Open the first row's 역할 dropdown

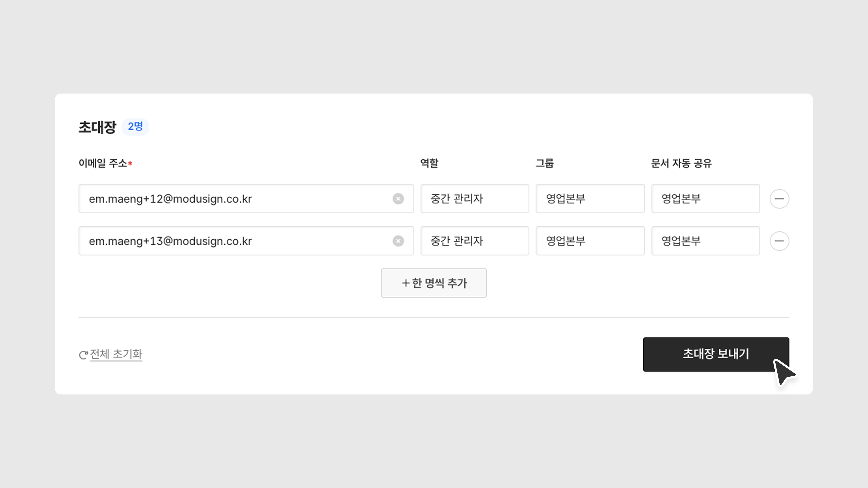pos(474,199)
